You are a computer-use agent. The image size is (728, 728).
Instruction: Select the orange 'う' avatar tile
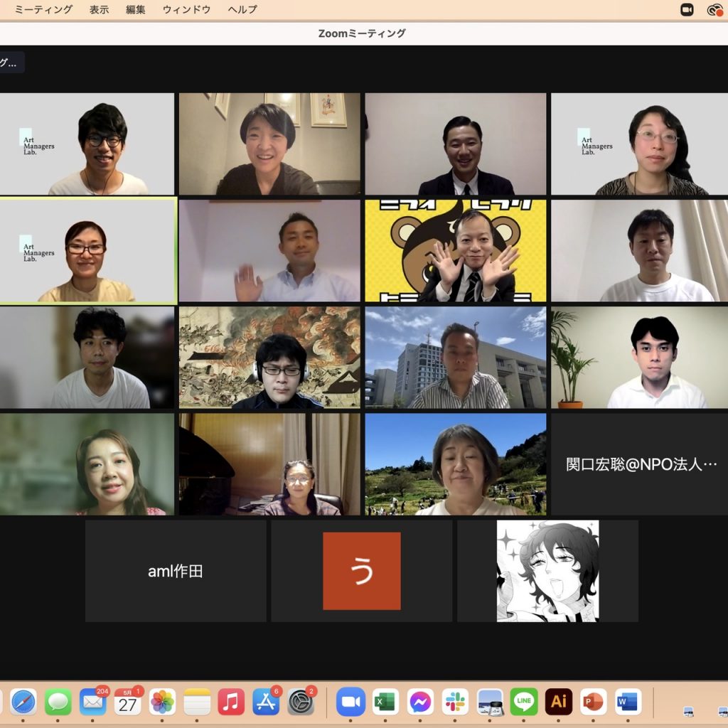click(x=362, y=571)
